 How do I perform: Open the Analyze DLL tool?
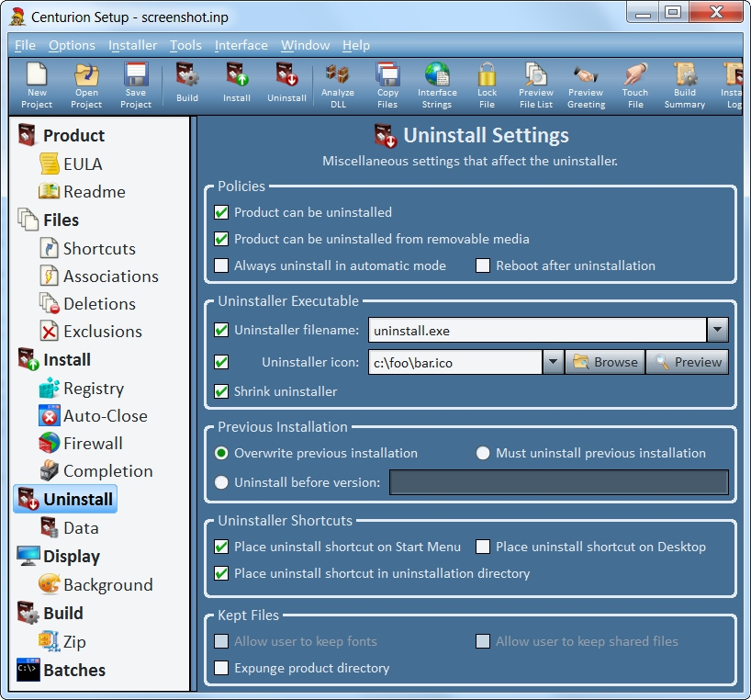[x=338, y=85]
